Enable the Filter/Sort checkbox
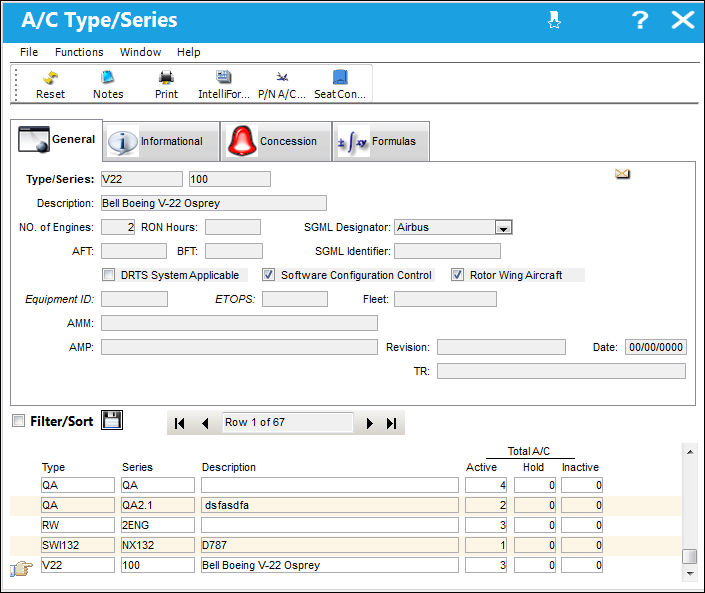 18,421
